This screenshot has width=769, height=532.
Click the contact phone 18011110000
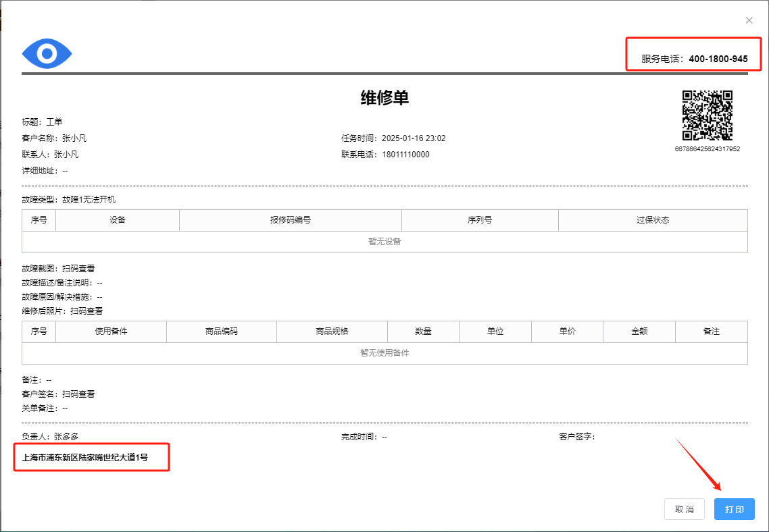[x=405, y=155]
